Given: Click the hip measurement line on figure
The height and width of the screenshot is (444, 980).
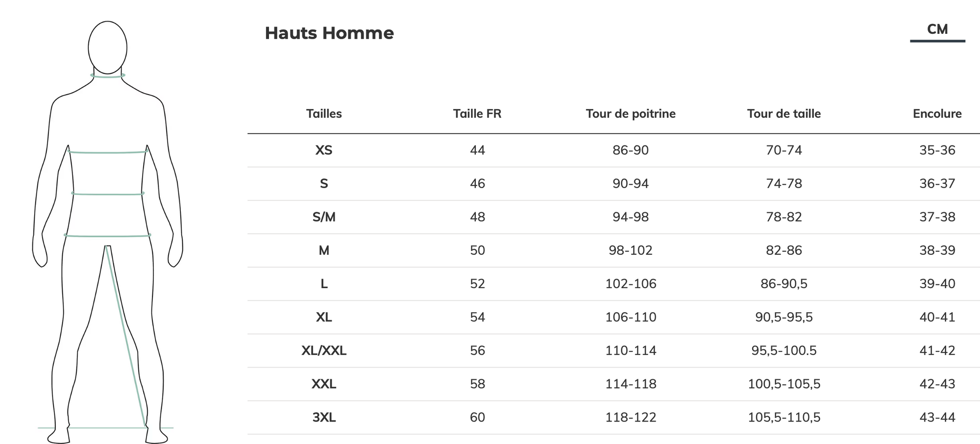Looking at the screenshot, I should pyautogui.click(x=107, y=236).
